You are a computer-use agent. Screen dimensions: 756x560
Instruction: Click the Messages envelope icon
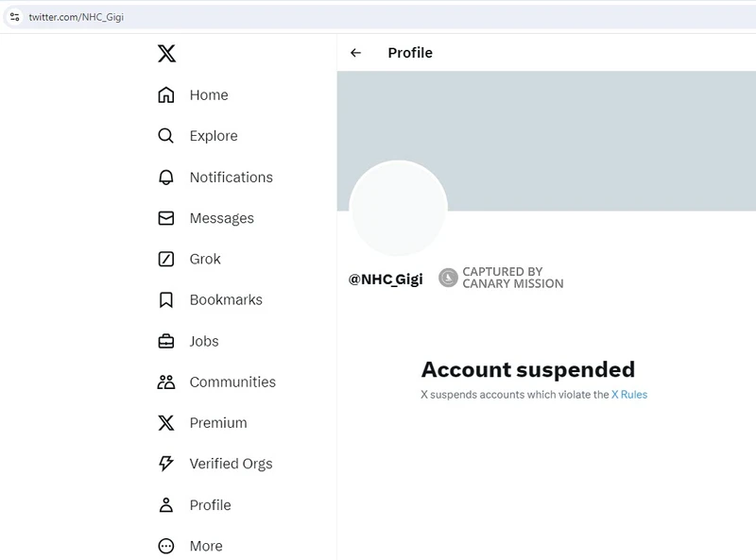pos(166,218)
